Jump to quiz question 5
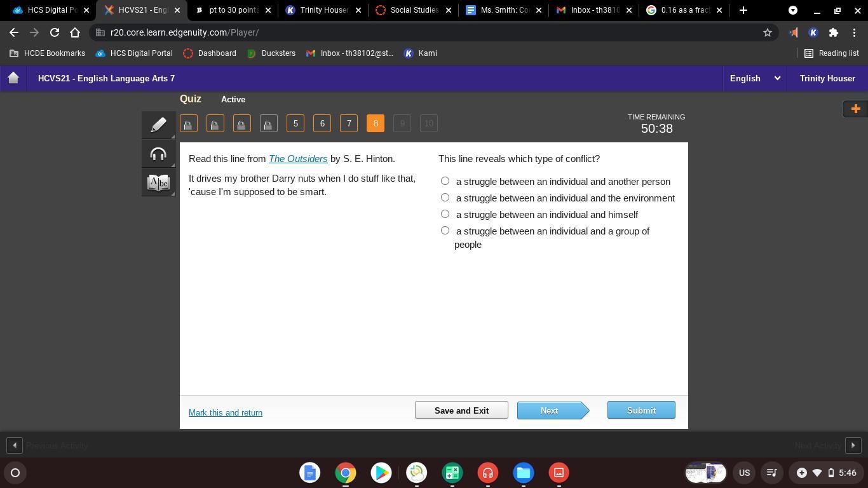Image resolution: width=868 pixels, height=488 pixels. (x=295, y=123)
